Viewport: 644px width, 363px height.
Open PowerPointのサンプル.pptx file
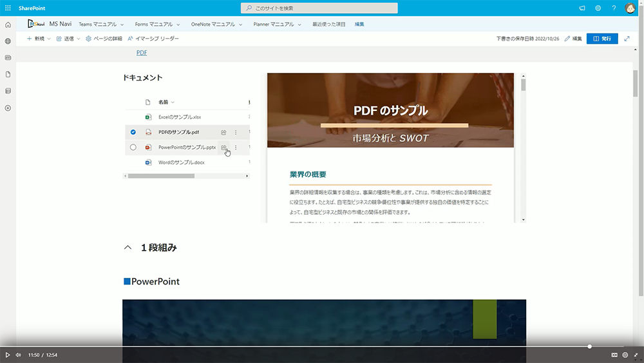click(x=187, y=147)
